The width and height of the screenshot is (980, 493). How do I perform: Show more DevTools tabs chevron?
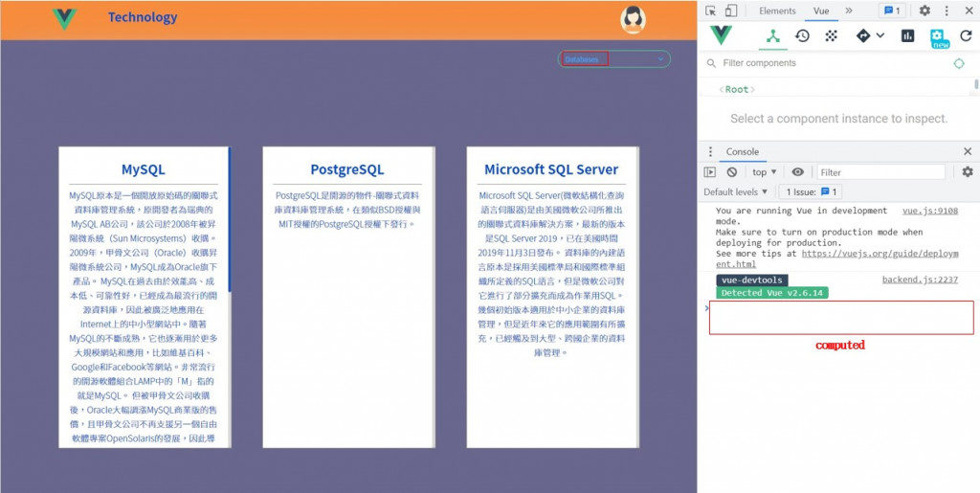tap(849, 11)
